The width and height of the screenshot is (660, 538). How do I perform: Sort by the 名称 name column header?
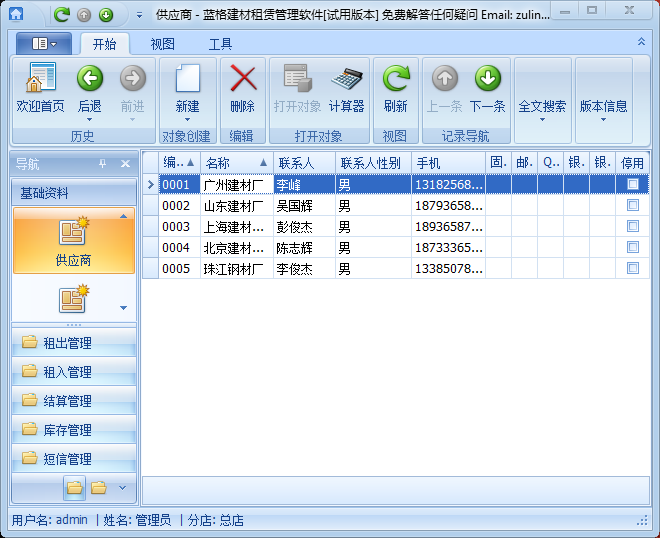click(237, 162)
